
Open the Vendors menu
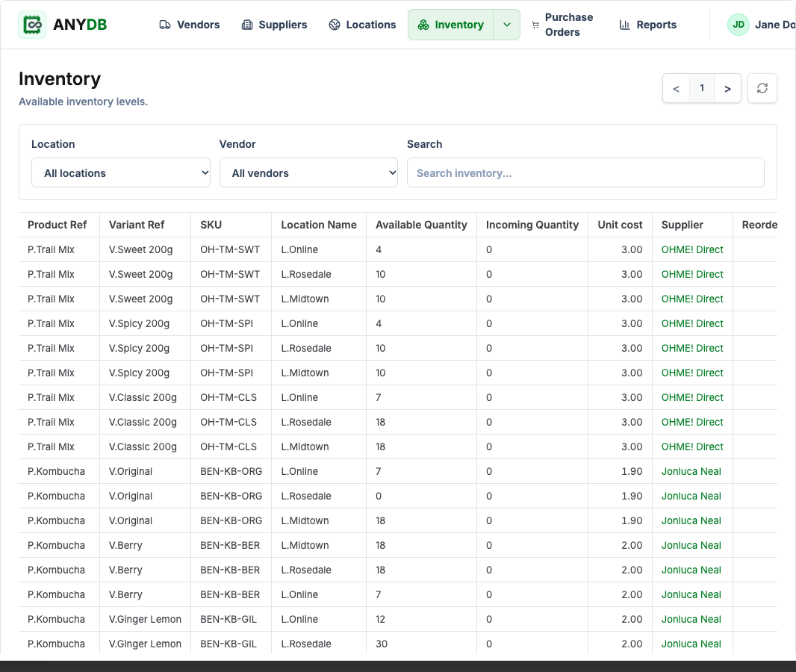click(x=190, y=25)
